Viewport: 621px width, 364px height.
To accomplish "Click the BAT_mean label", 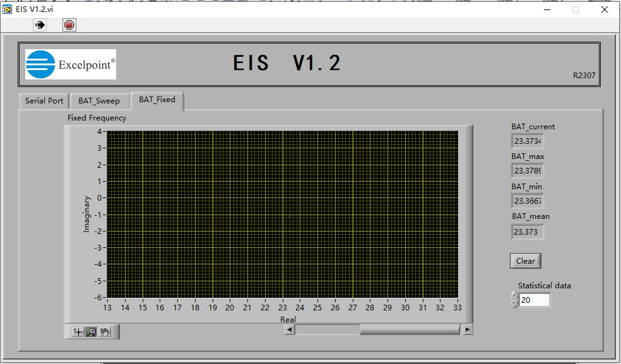I will 531,216.
